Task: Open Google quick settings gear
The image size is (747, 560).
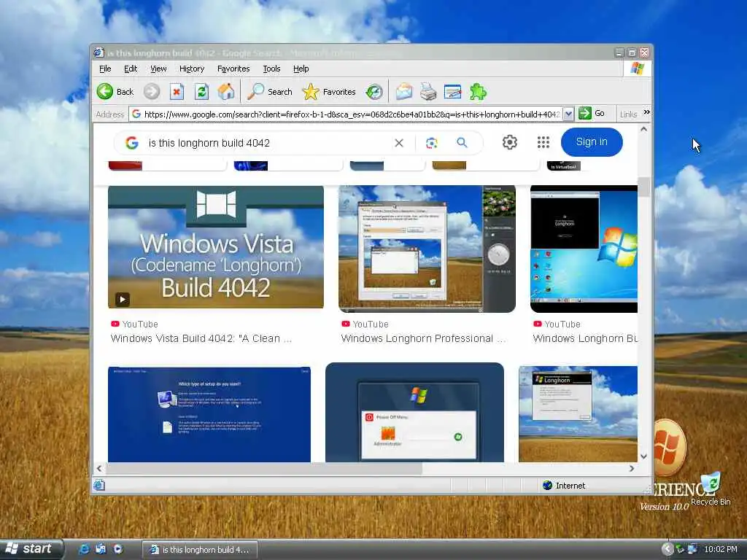Action: pyautogui.click(x=510, y=142)
